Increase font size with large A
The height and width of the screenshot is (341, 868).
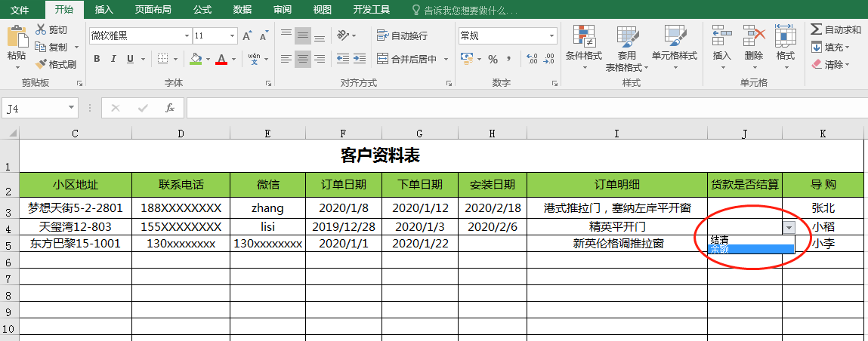coord(248,36)
